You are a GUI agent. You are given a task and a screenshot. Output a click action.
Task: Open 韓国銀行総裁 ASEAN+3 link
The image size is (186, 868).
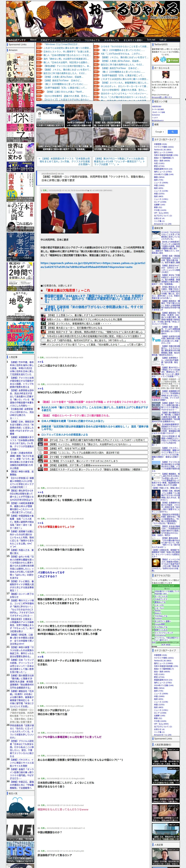pos(94,299)
